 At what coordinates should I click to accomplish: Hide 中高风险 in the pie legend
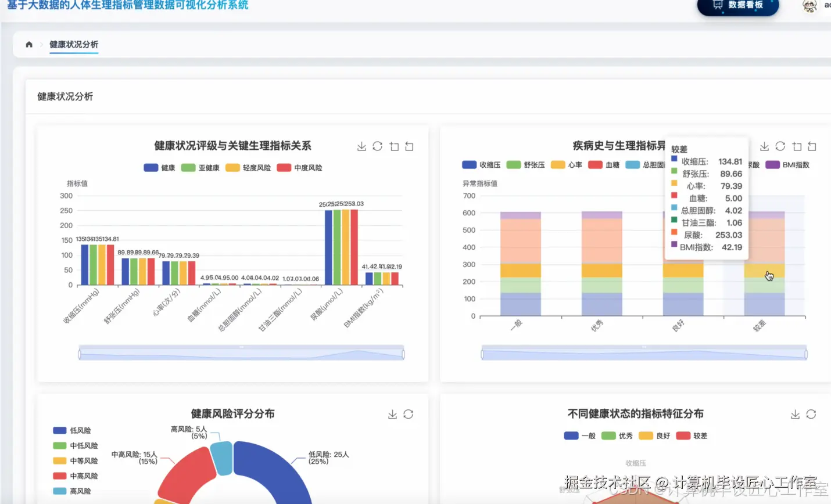[76, 476]
